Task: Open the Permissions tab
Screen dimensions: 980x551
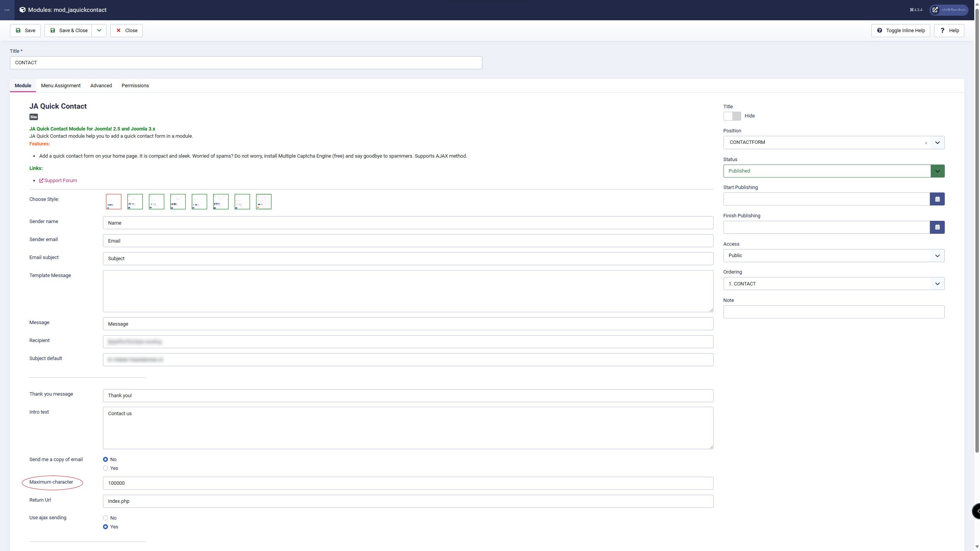Action: tap(135, 86)
